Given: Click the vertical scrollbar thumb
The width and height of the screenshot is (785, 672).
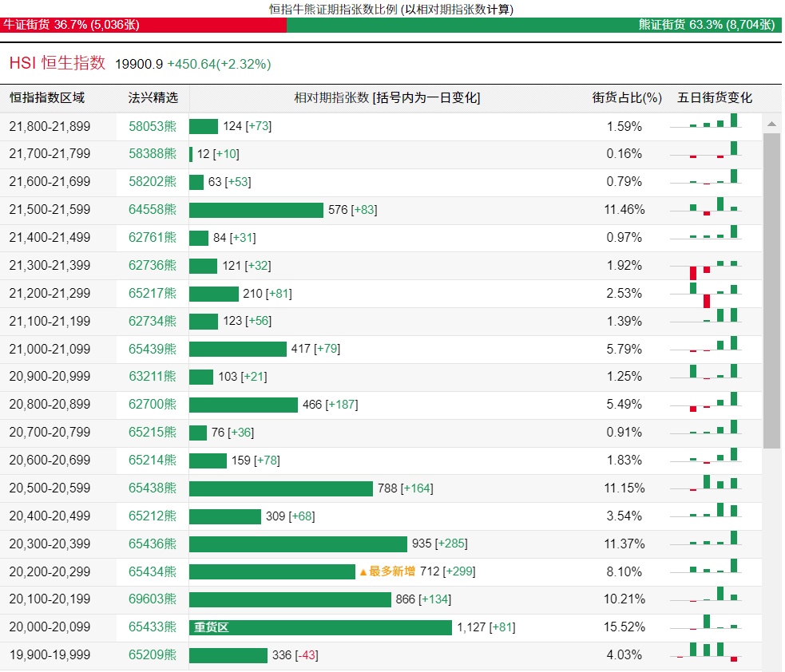Looking at the screenshot, I should click(771, 291).
